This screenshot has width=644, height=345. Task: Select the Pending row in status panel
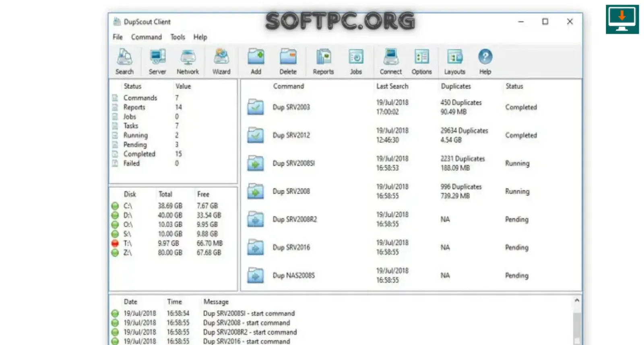[173, 145]
